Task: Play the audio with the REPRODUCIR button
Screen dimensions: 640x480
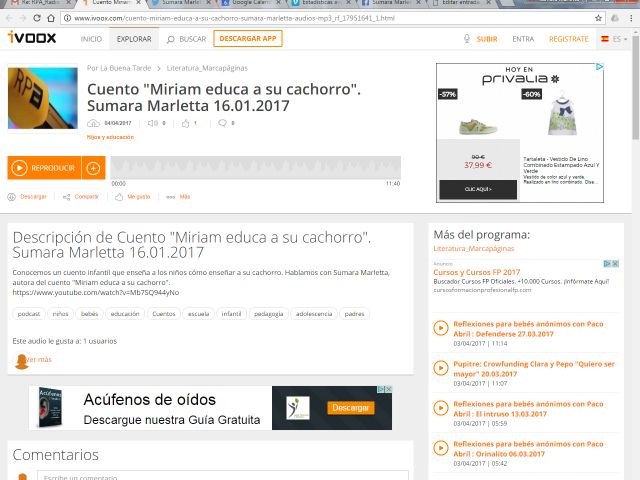Action: tap(44, 168)
